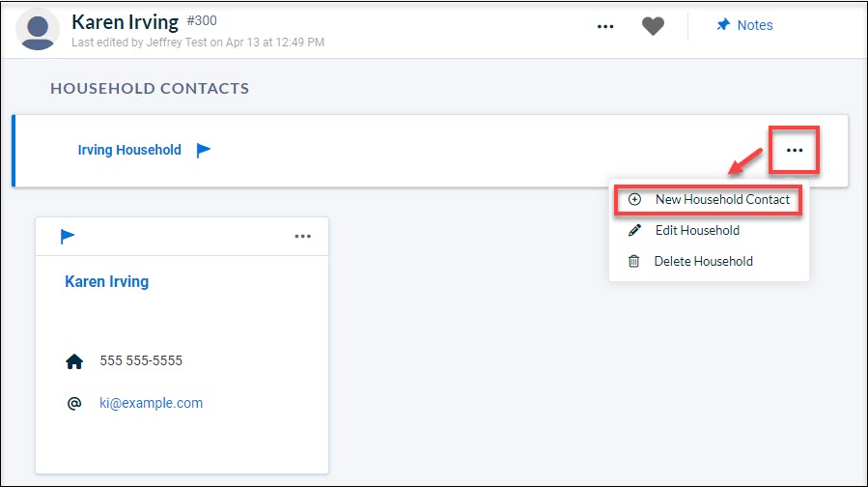Select New Household Contact menu item
The height and width of the screenshot is (487, 868).
point(709,199)
